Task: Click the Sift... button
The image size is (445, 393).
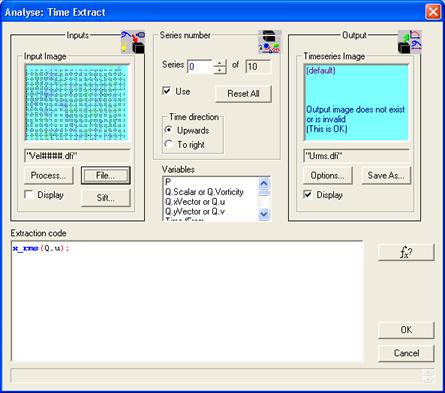Action: [x=106, y=198]
